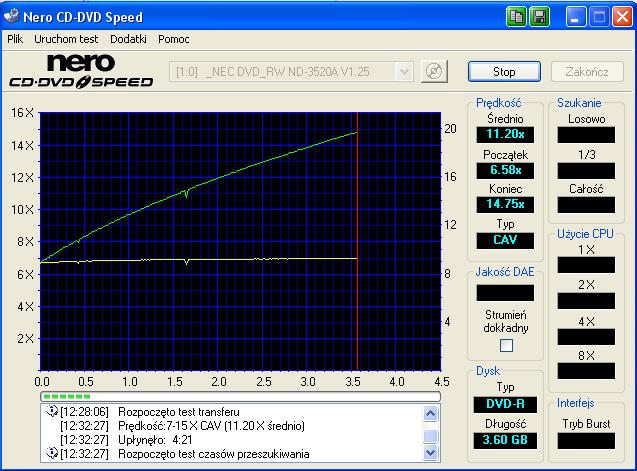The image size is (637, 471).
Task: Click the Całość seek time field
Action: (586, 204)
